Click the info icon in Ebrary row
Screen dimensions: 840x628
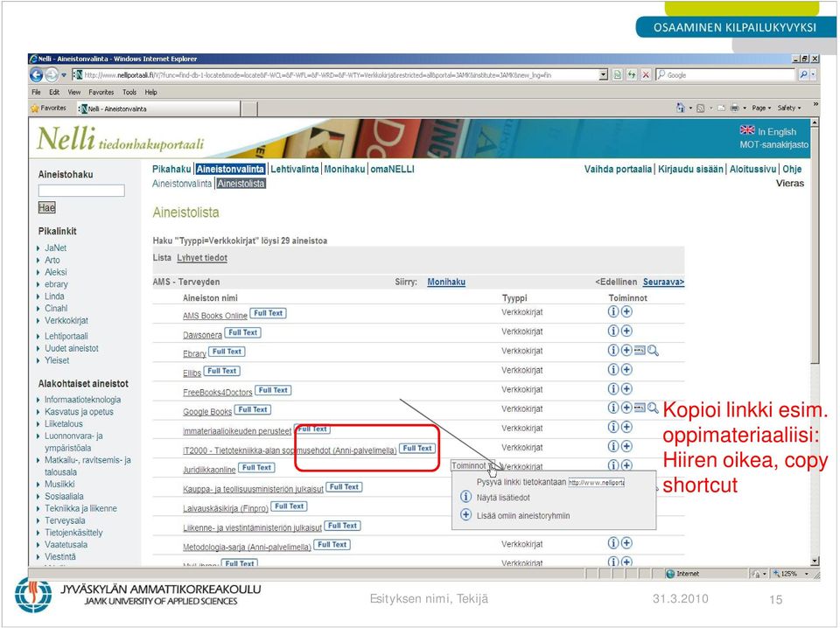click(612, 350)
